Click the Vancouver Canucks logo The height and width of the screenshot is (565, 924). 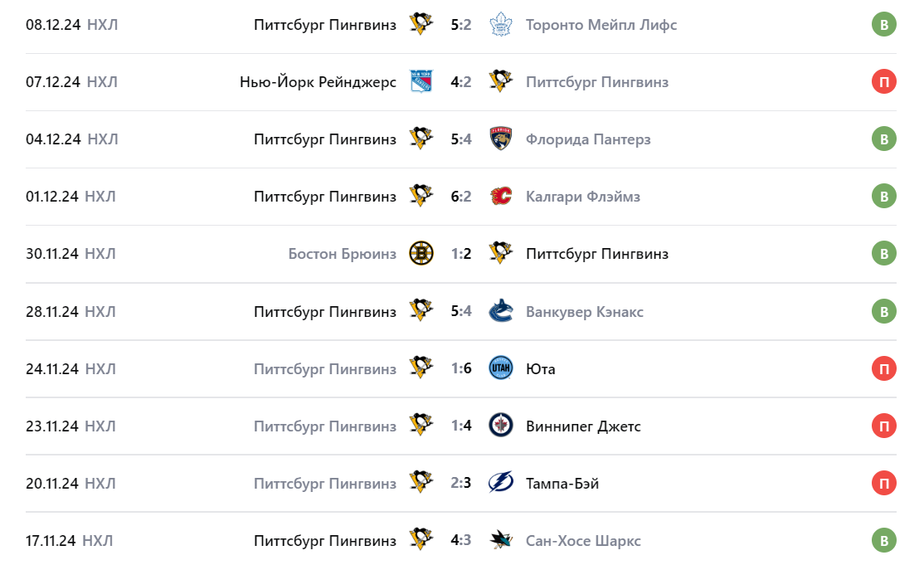pyautogui.click(x=501, y=311)
